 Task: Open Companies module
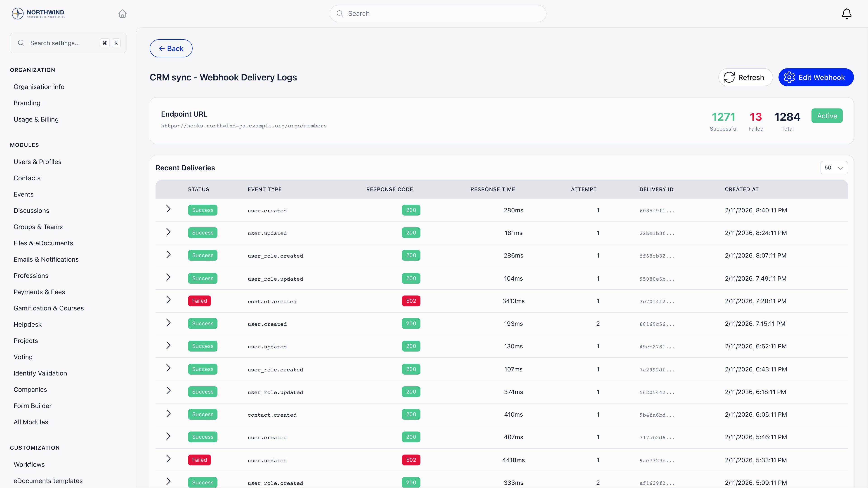(30, 390)
